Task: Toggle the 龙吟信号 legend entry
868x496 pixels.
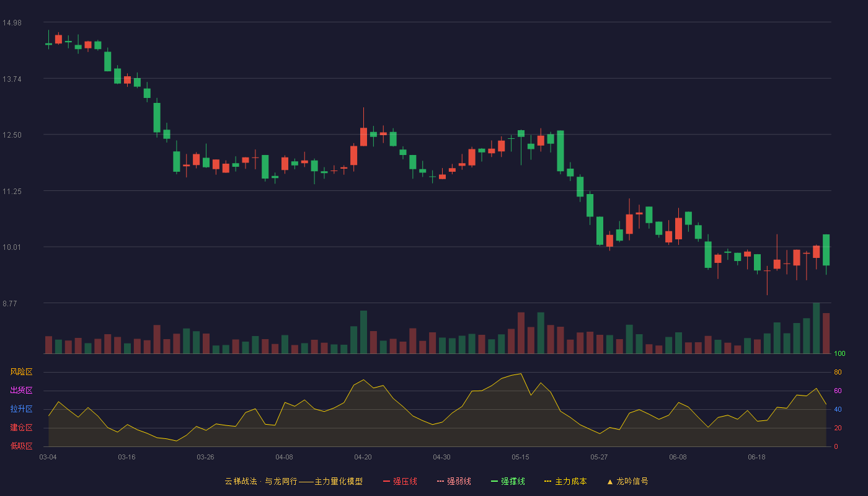Action: [627, 481]
